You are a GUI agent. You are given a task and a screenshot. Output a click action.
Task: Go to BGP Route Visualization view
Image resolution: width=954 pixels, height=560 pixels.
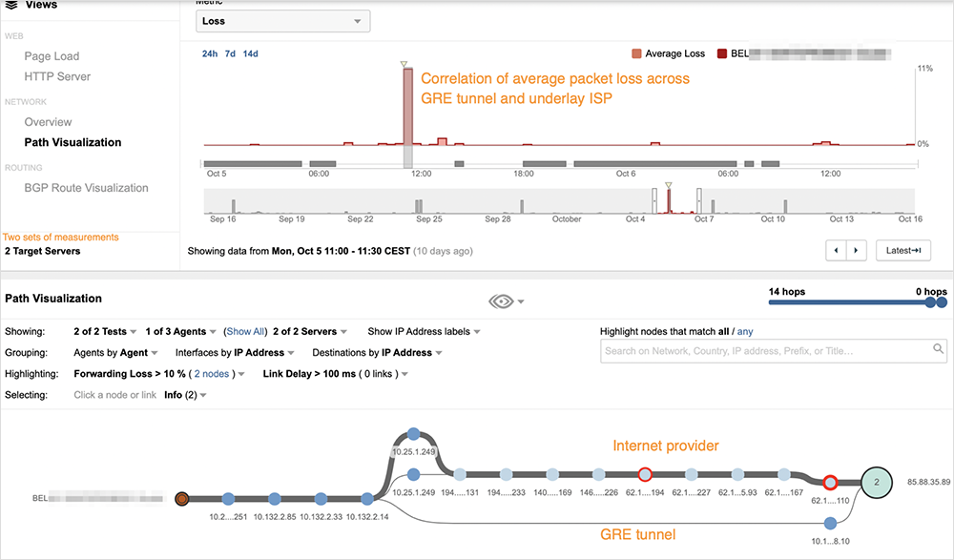[86, 188]
